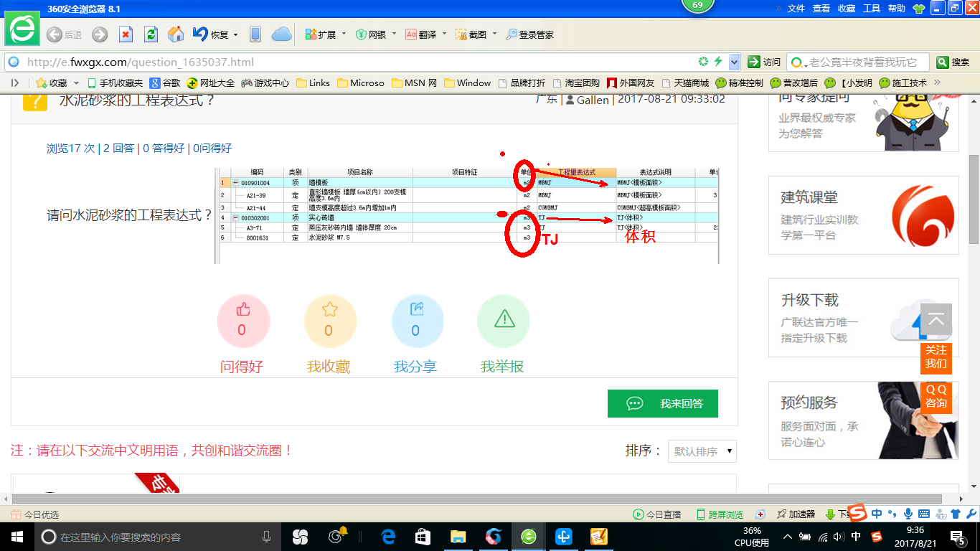Open the 默认排序 sort dropdown
The image size is (980, 551).
[702, 451]
